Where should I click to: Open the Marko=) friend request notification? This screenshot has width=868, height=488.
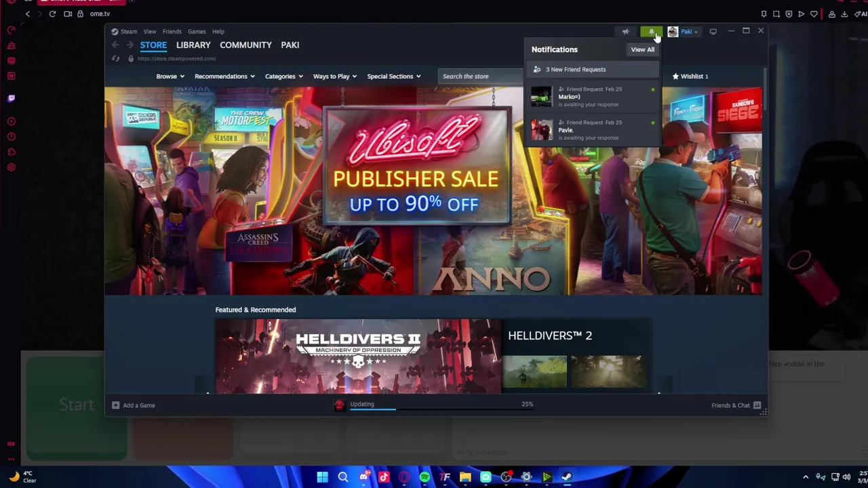[x=593, y=96]
